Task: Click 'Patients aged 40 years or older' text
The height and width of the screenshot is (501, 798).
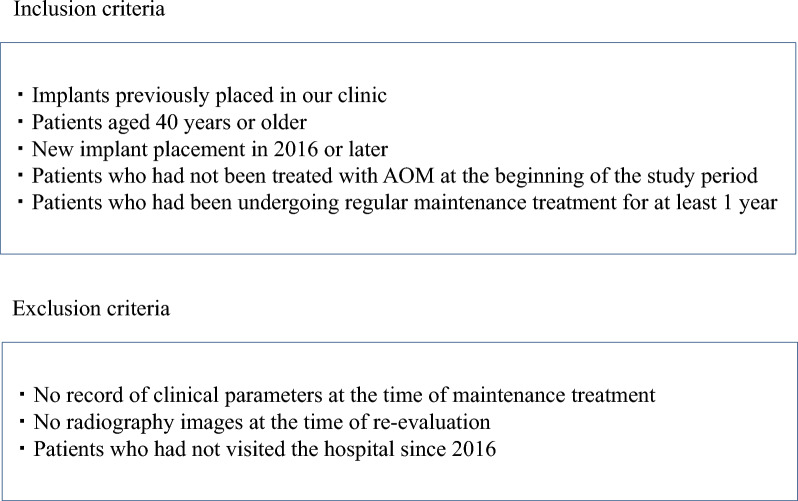Action: pyautogui.click(x=169, y=122)
